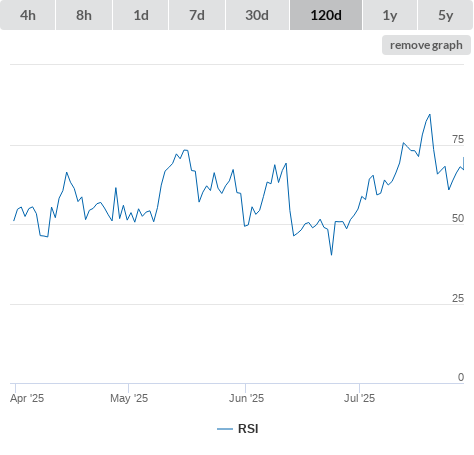Click the blue RSI legend line marker
Image resolution: width=474 pixels, height=455 pixels.
(x=225, y=429)
